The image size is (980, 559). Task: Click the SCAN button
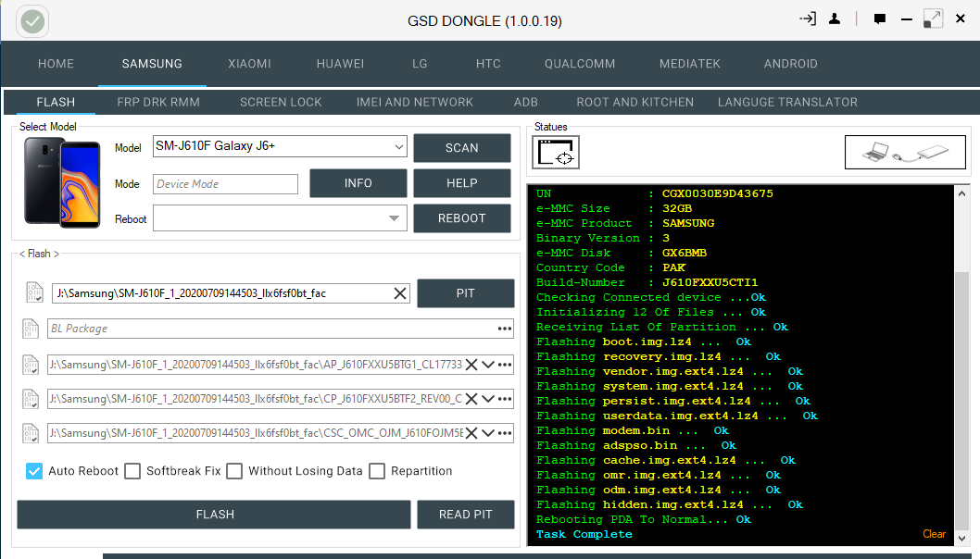pos(462,148)
